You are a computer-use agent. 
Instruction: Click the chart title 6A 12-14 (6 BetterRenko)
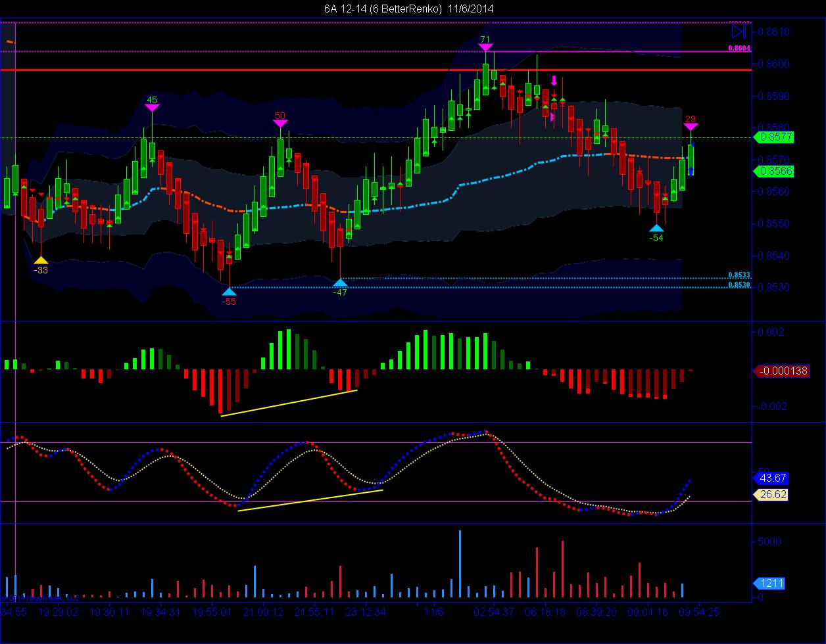pos(383,9)
